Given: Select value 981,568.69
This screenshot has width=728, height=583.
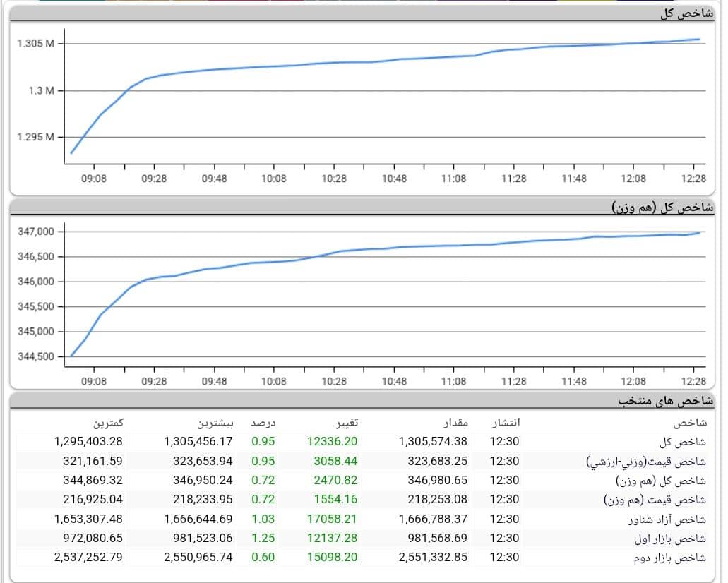Looking at the screenshot, I should (x=437, y=538).
